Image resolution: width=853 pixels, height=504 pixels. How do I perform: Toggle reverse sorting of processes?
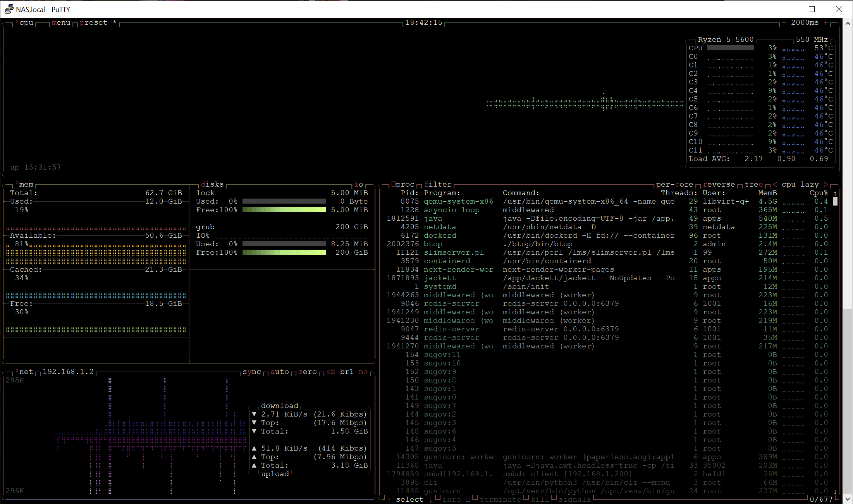click(719, 184)
